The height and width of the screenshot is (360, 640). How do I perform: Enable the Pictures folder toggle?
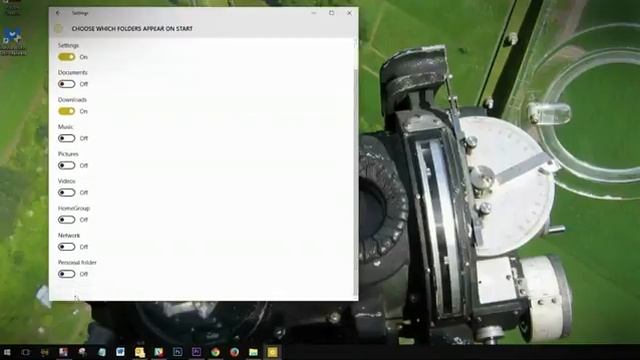pos(67,165)
